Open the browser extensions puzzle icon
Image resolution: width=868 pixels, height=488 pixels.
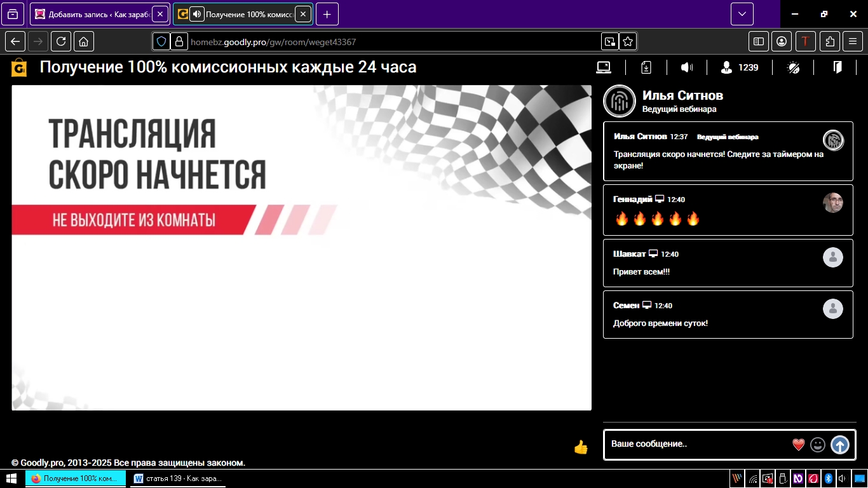click(830, 41)
